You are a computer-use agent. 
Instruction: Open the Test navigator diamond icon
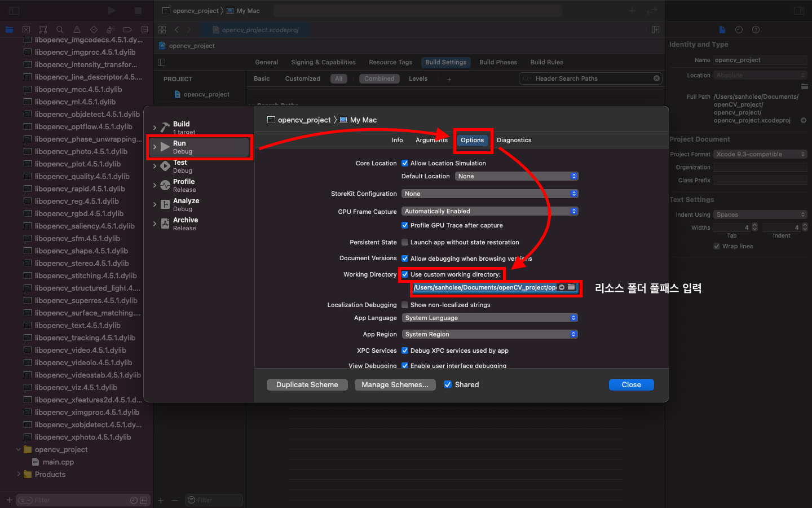[x=94, y=29]
